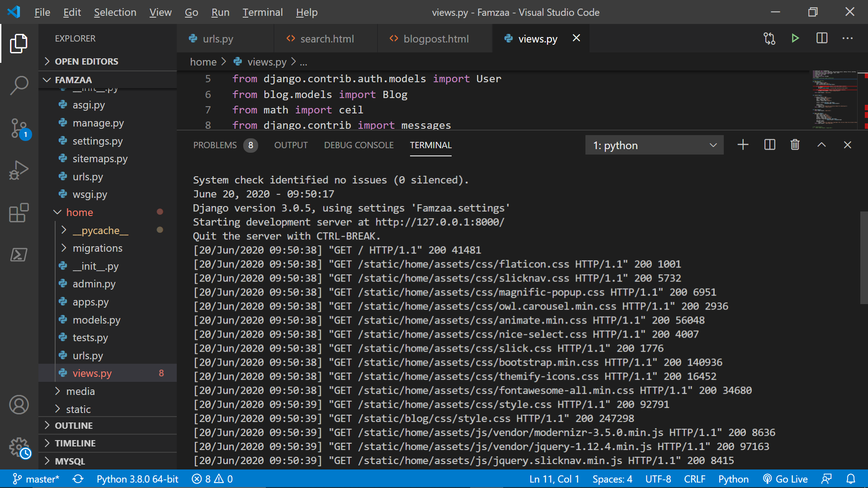
Task: Open the Extensions view
Action: [x=19, y=212]
